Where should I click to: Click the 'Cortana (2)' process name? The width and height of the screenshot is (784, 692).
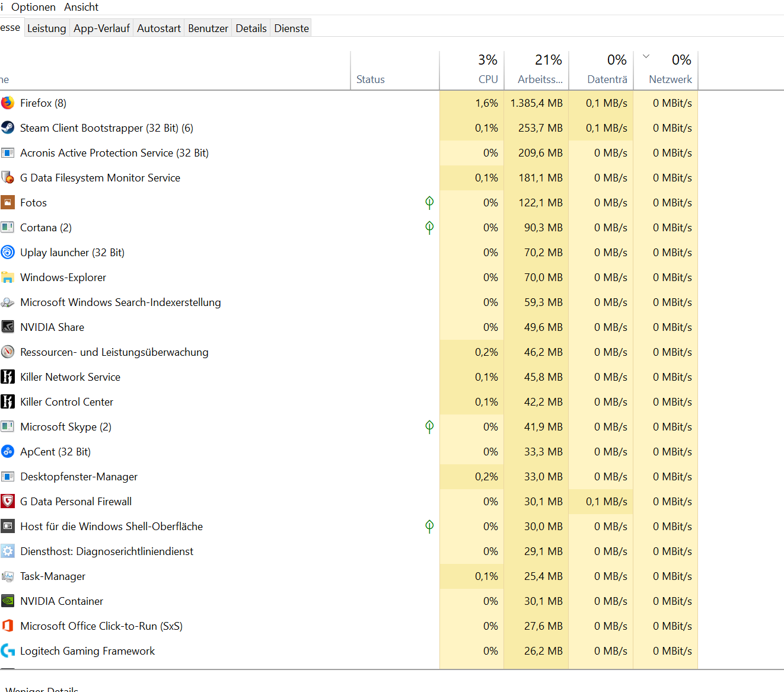(x=46, y=228)
